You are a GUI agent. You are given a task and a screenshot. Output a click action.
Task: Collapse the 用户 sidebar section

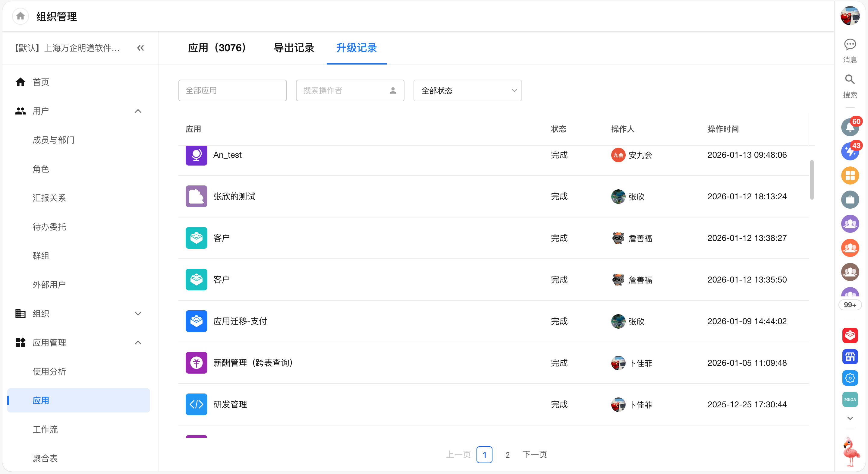(138, 111)
